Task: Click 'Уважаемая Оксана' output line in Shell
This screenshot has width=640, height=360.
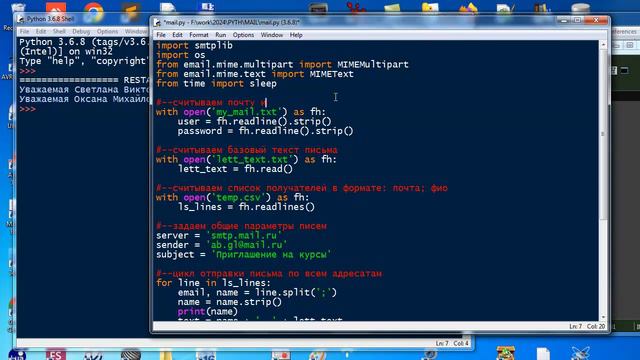Action: point(84,99)
